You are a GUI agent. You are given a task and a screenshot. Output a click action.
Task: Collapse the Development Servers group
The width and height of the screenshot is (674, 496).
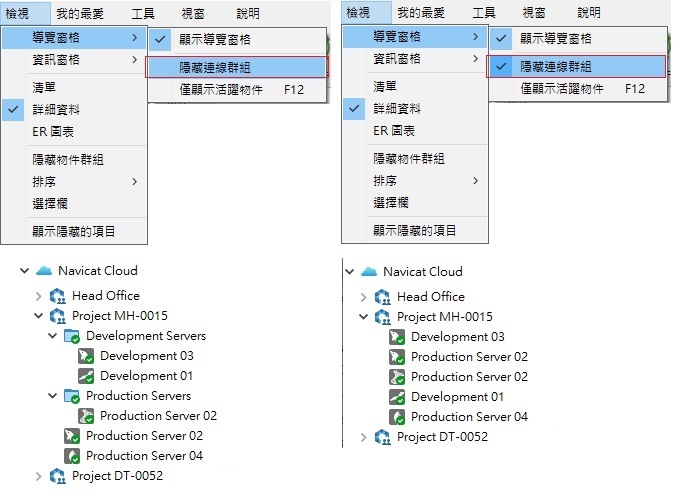click(53, 336)
